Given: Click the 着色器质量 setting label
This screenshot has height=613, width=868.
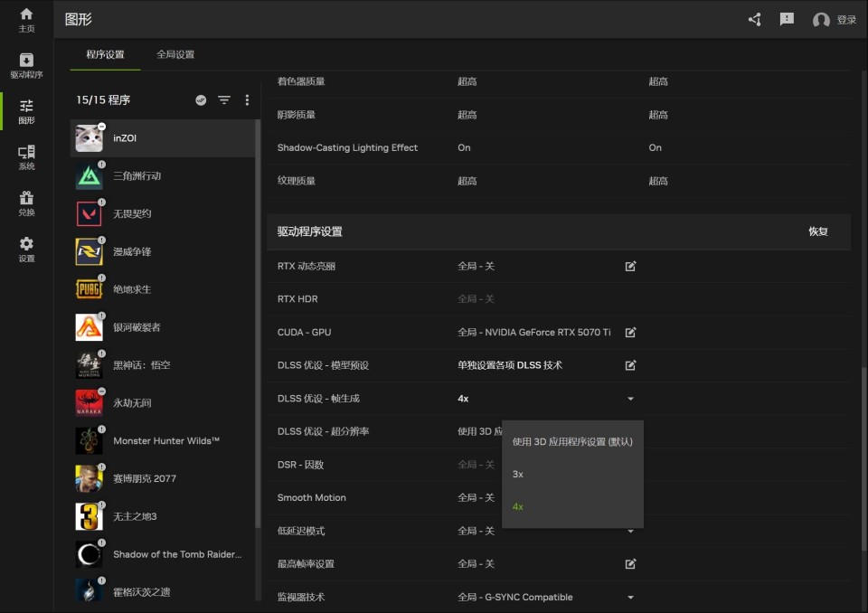Looking at the screenshot, I should pyautogui.click(x=300, y=81).
